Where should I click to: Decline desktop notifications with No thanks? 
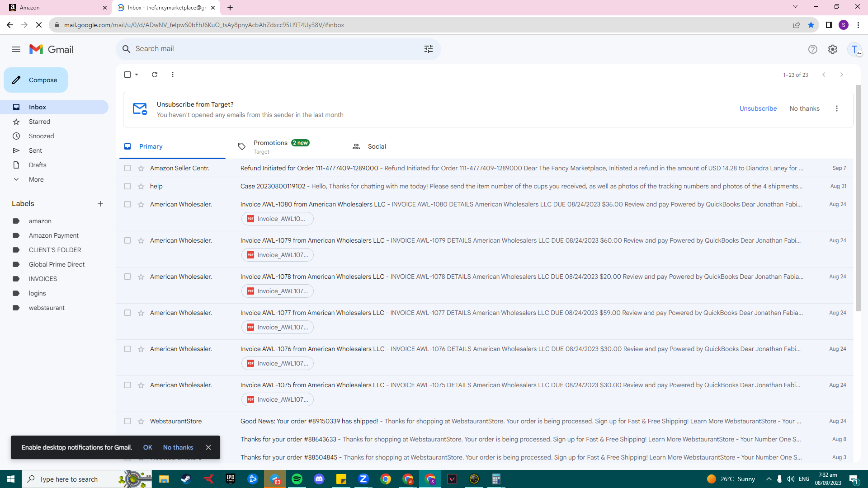[x=178, y=447]
